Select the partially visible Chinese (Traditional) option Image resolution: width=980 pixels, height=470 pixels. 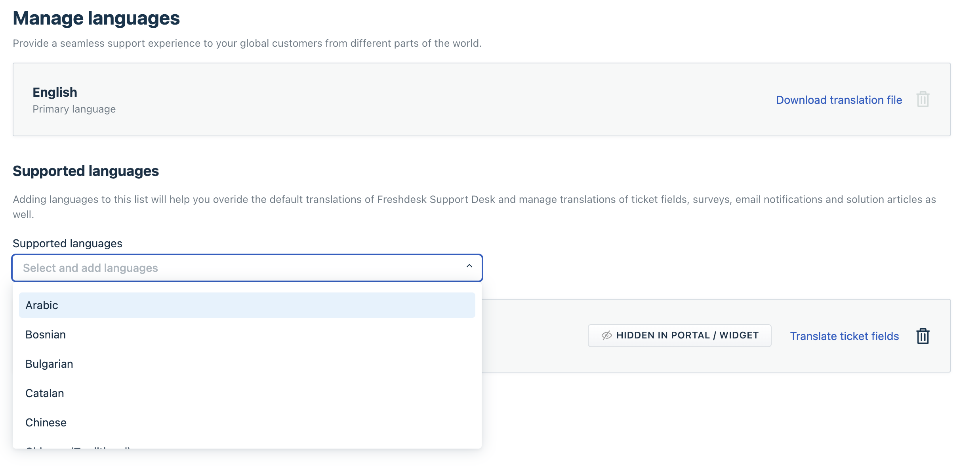point(78,447)
